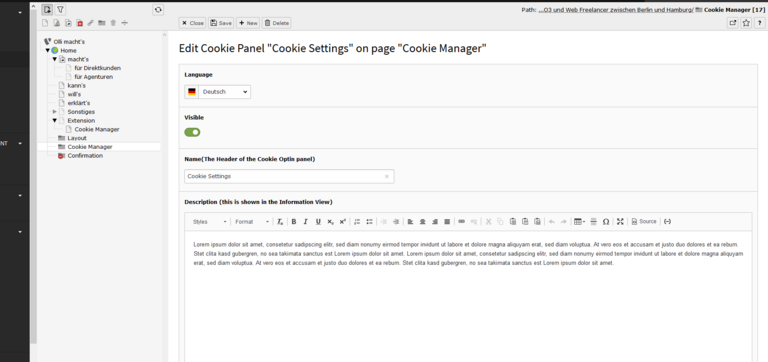The width and height of the screenshot is (768, 362).
Task: Select the menu separator page icon
Action: coord(124,23)
